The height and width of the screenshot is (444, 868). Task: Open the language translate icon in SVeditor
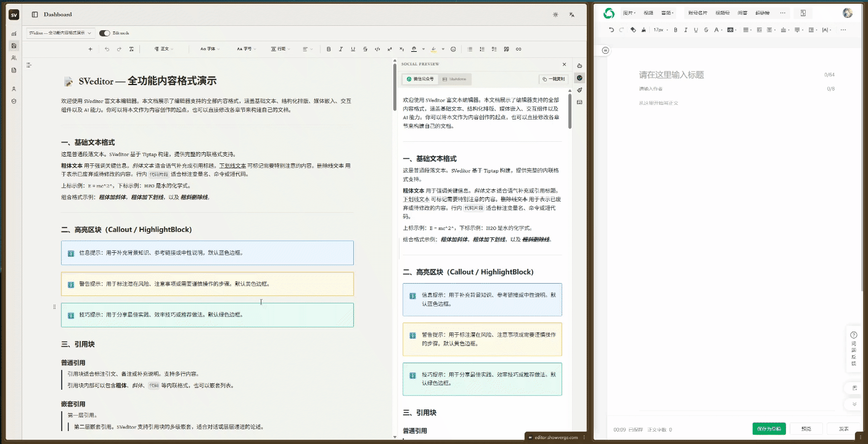(x=572, y=14)
